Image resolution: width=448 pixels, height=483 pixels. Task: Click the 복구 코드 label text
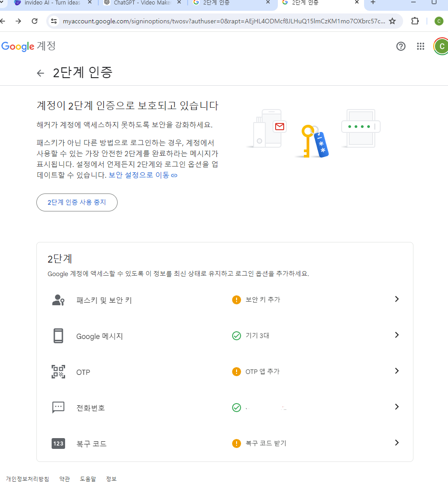92,444
